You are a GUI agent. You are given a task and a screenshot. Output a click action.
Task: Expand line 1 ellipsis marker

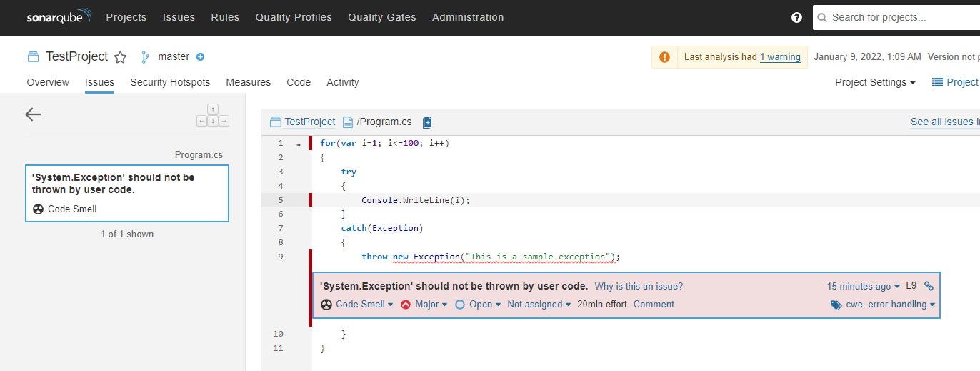(298, 143)
